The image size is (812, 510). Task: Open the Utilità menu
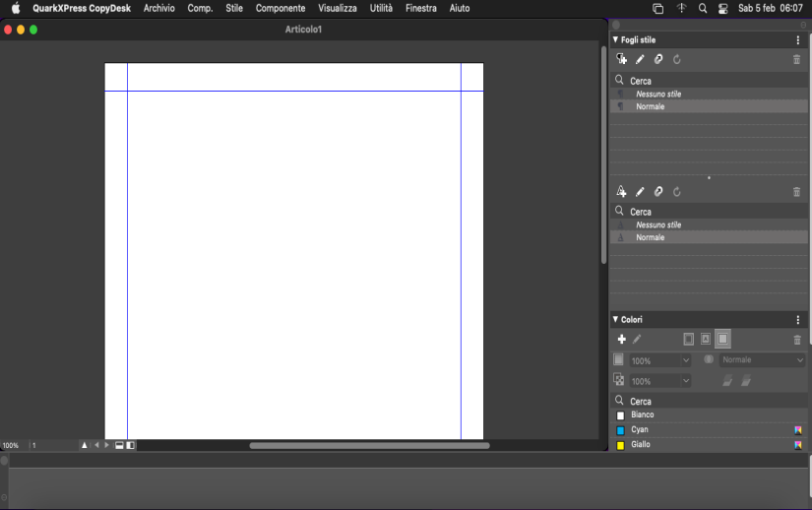381,8
